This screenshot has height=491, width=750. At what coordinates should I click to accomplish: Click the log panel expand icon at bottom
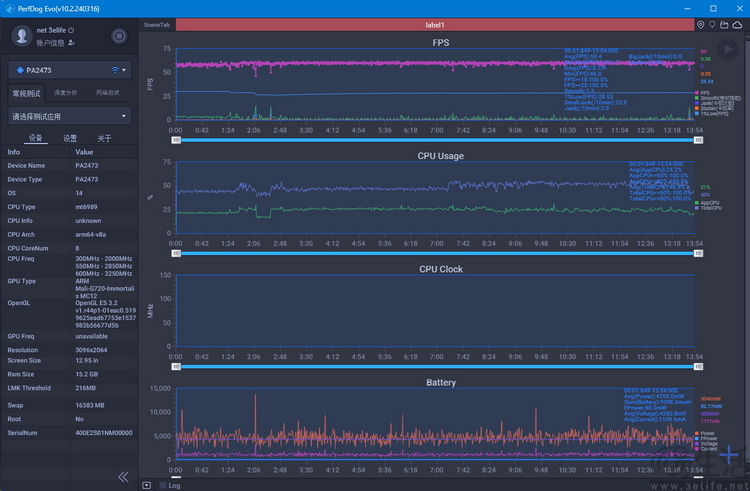(x=147, y=485)
